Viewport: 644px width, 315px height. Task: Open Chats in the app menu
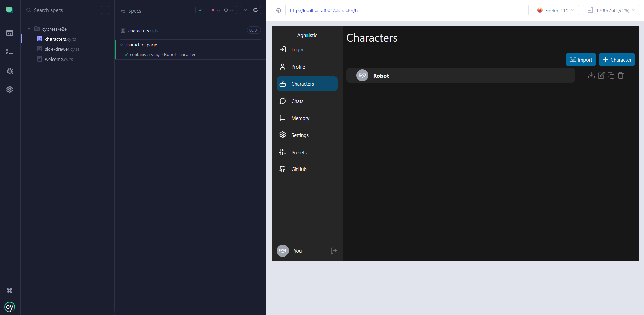[x=307, y=101]
